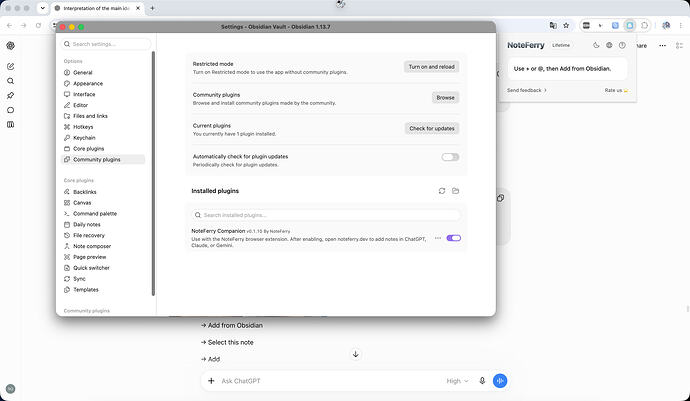Open Daily notes plugin settings
This screenshot has height=401, width=690.
pyautogui.click(x=87, y=224)
